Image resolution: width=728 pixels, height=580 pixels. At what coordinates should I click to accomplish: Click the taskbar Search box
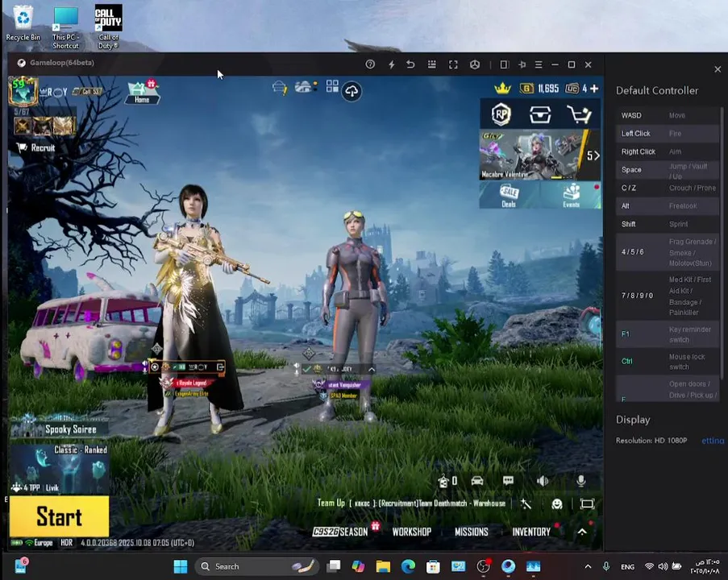(256, 566)
